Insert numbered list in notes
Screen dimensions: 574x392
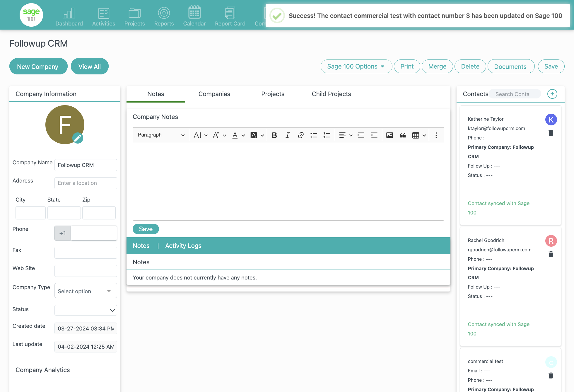pos(327,135)
